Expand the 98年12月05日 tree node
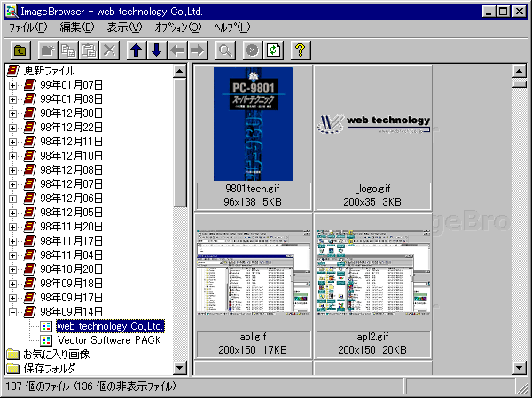The image size is (532, 398). 12,213
